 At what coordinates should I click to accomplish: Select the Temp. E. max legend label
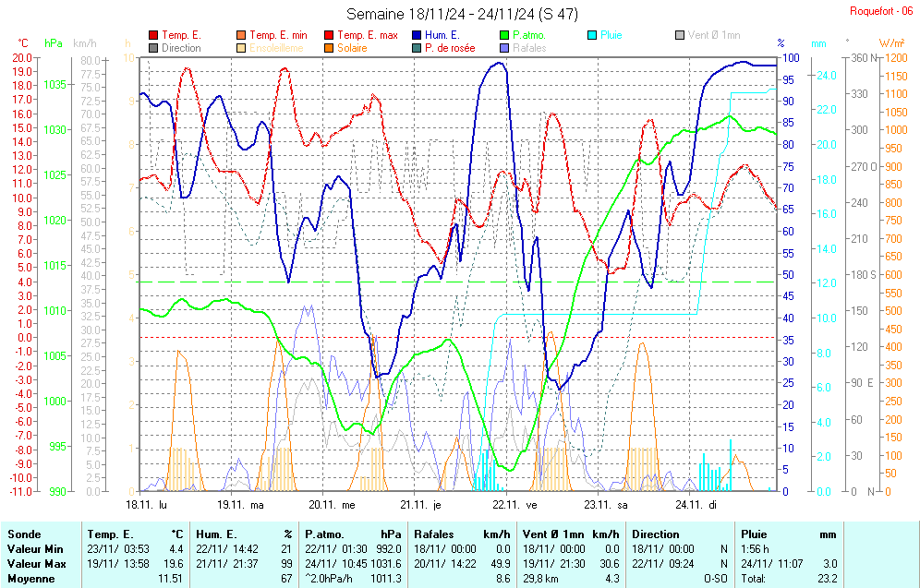click(x=368, y=35)
